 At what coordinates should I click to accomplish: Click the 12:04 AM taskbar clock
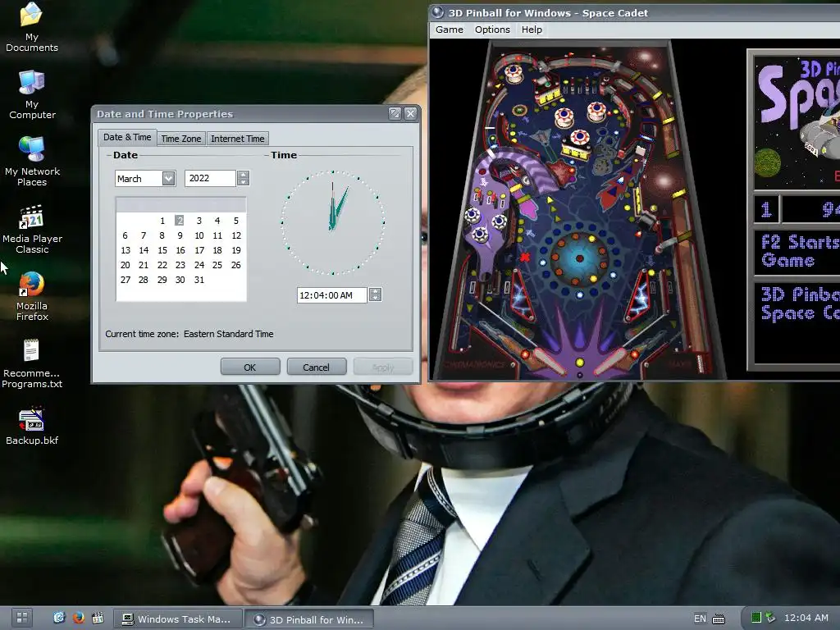point(806,618)
